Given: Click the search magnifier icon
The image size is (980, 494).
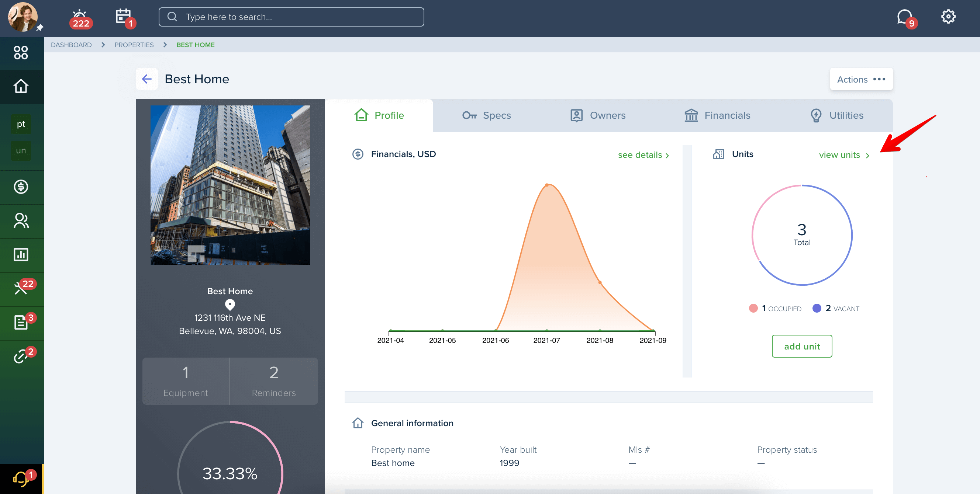Looking at the screenshot, I should [x=172, y=17].
